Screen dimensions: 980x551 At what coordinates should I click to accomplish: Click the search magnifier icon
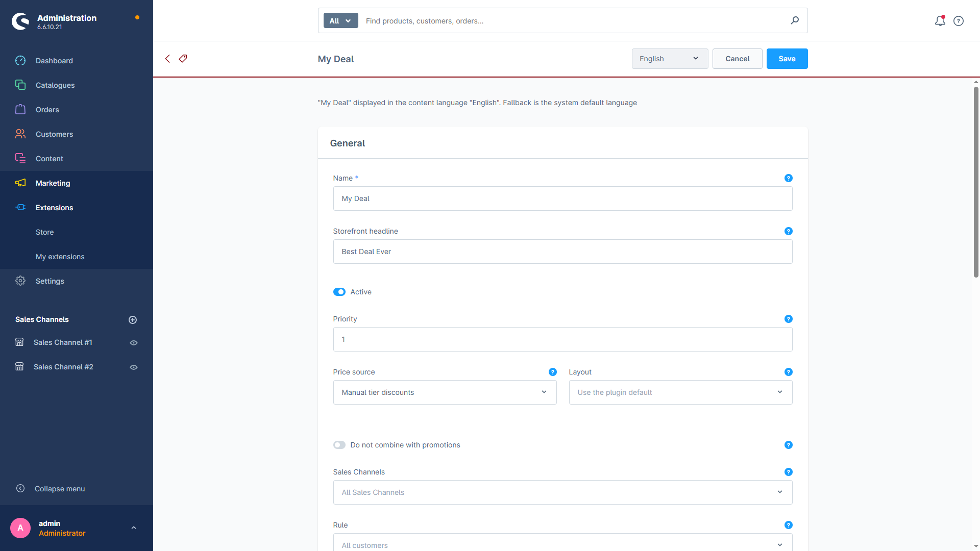795,20
